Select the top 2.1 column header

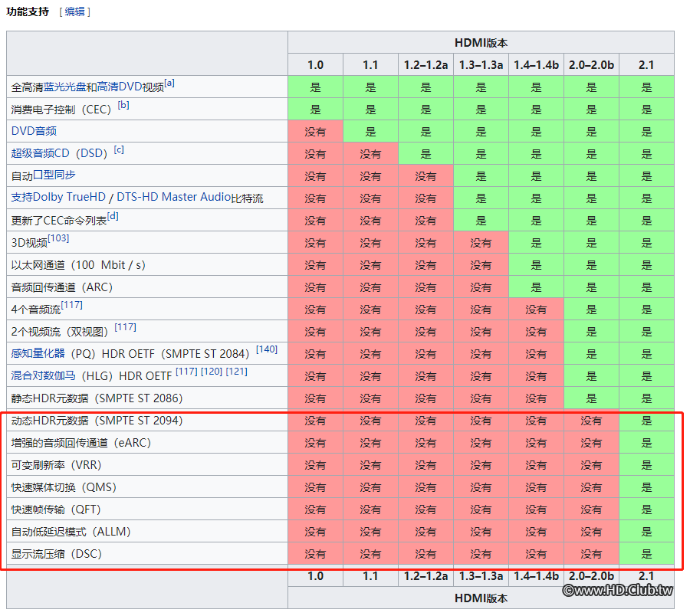coord(646,65)
